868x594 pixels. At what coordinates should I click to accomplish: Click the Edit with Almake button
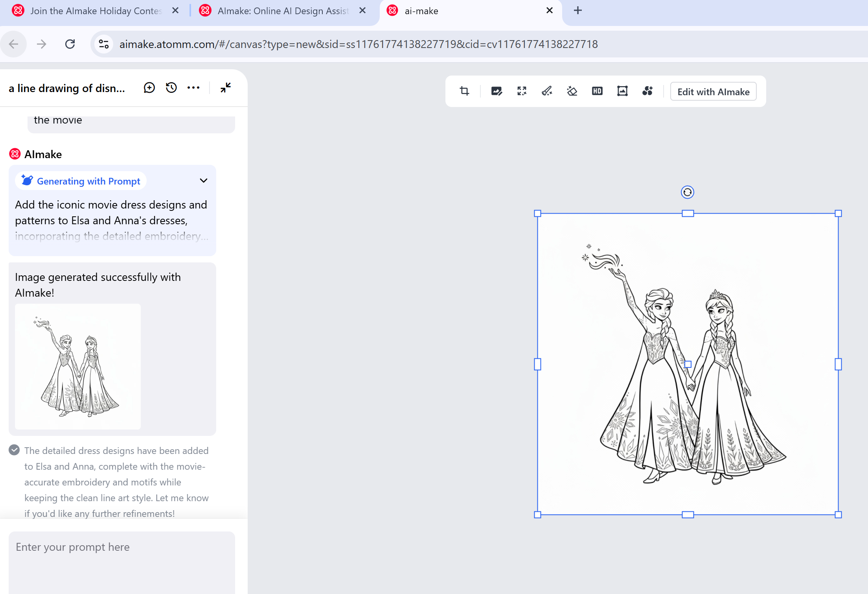(713, 91)
